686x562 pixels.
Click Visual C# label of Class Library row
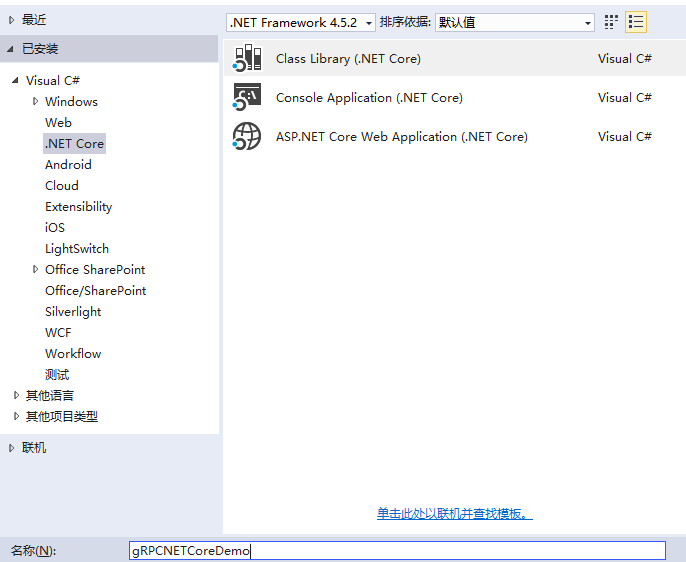click(x=625, y=58)
